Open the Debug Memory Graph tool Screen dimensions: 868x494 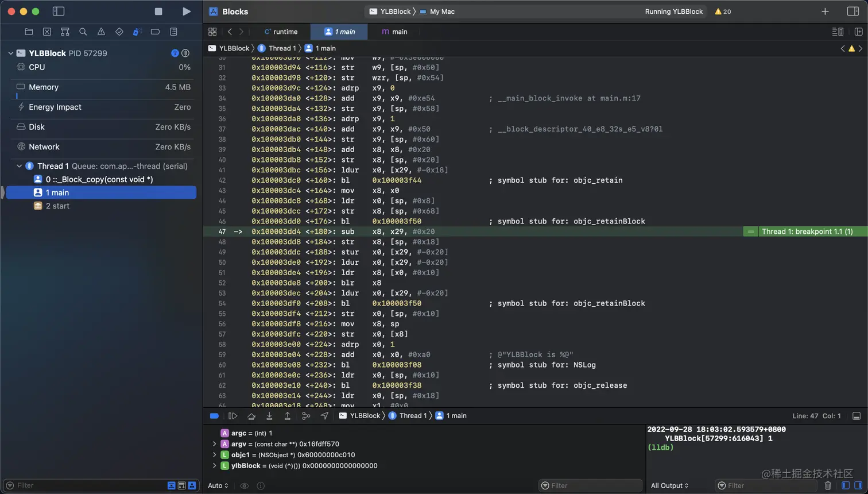pyautogui.click(x=306, y=416)
